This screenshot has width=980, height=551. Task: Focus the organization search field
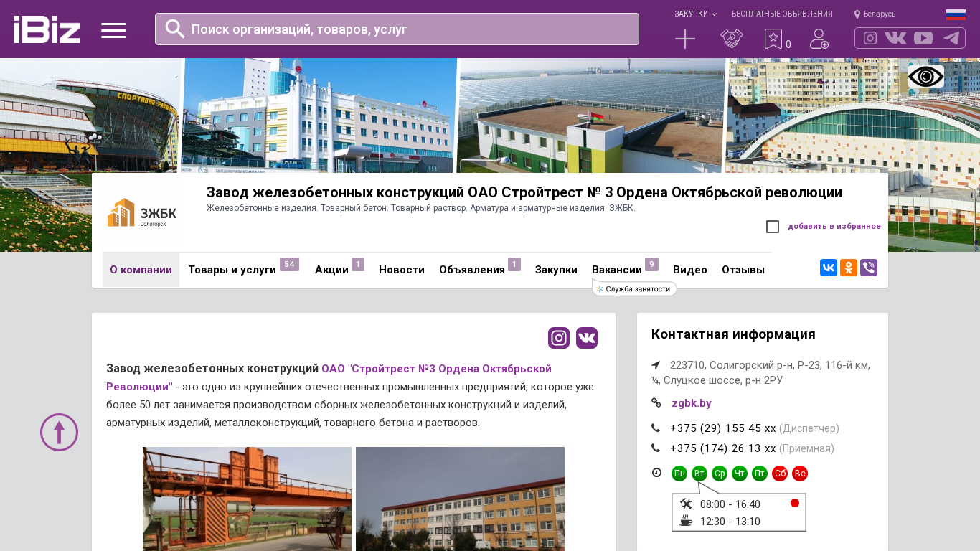click(397, 29)
